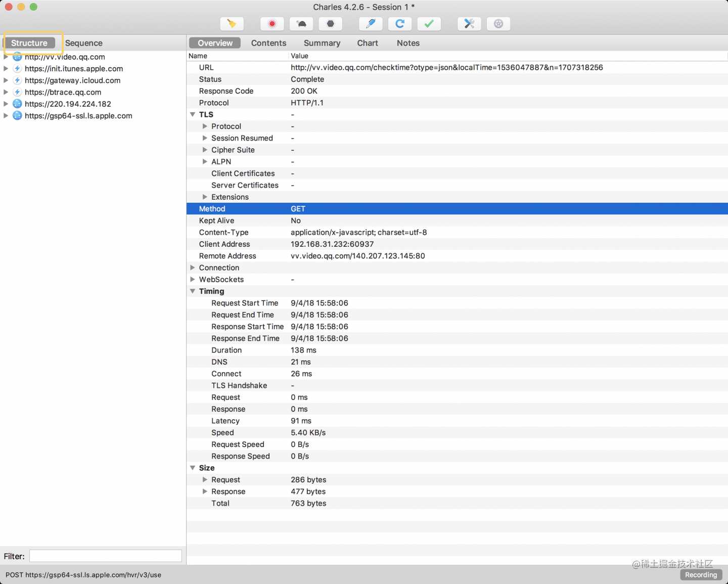Toggle the hexagon breakpoints icon

click(x=331, y=24)
